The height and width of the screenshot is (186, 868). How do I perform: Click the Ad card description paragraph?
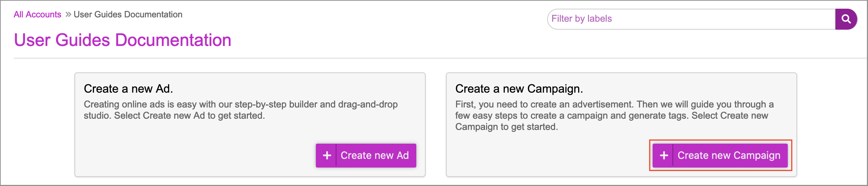click(241, 110)
